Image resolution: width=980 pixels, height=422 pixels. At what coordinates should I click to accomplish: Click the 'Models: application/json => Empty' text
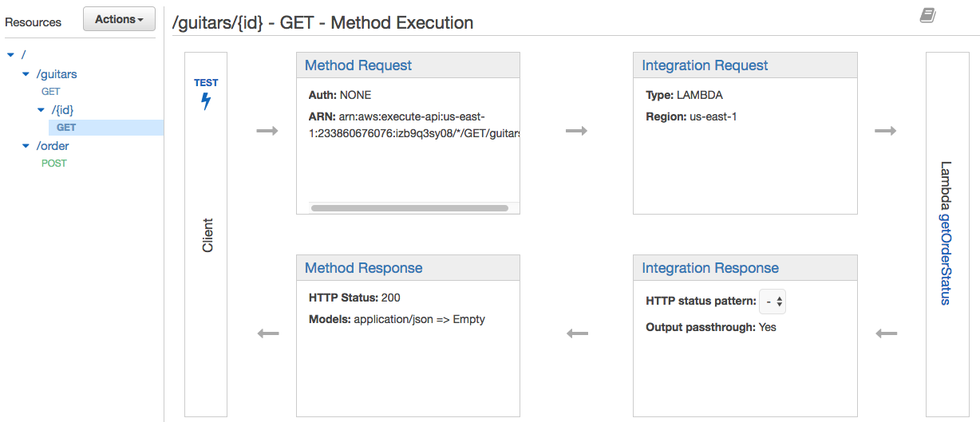click(397, 319)
